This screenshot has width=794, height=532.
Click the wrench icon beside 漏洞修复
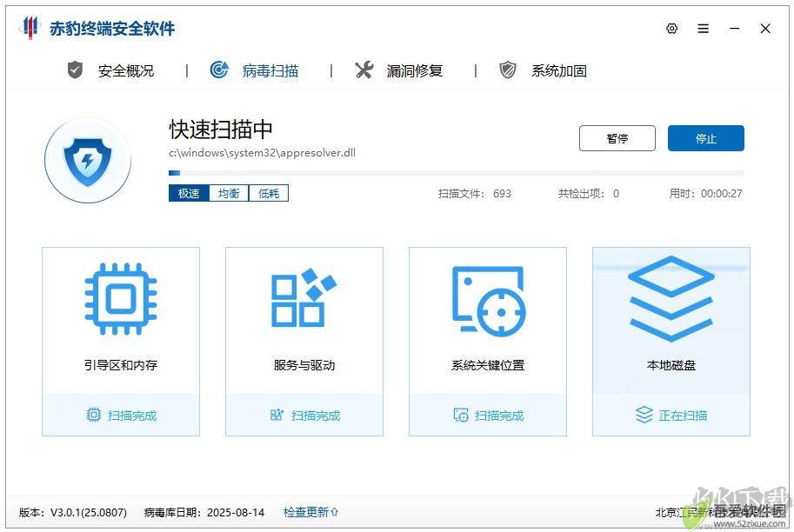364,70
